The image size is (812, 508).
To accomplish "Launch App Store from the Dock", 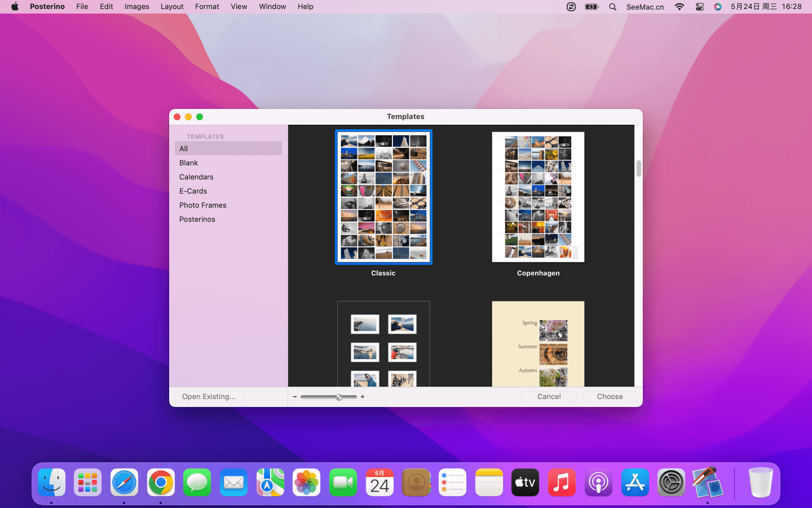I will click(x=635, y=483).
